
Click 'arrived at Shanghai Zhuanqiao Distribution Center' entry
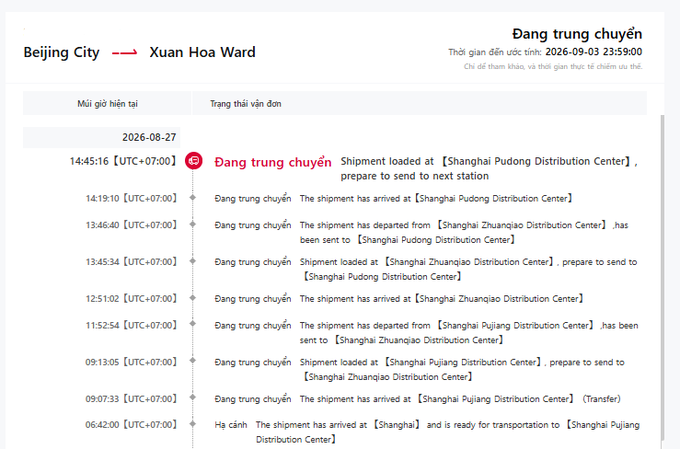[x=442, y=299]
